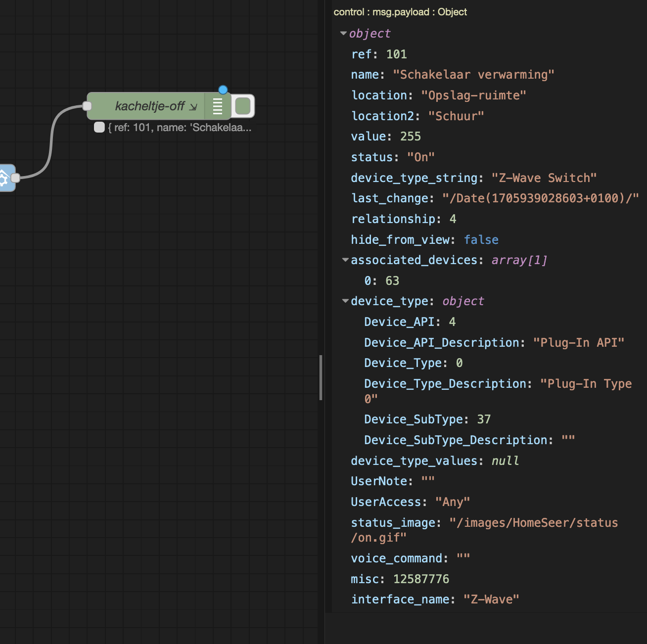Click the status_image path value
The image size is (647, 644).
pyautogui.click(x=484, y=530)
